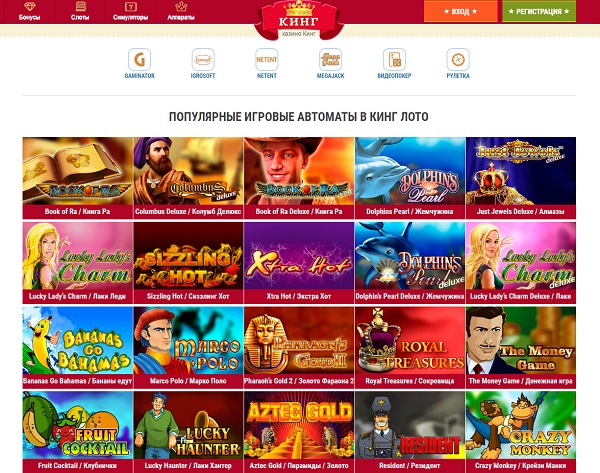Go to Слоты menu item

80,11
